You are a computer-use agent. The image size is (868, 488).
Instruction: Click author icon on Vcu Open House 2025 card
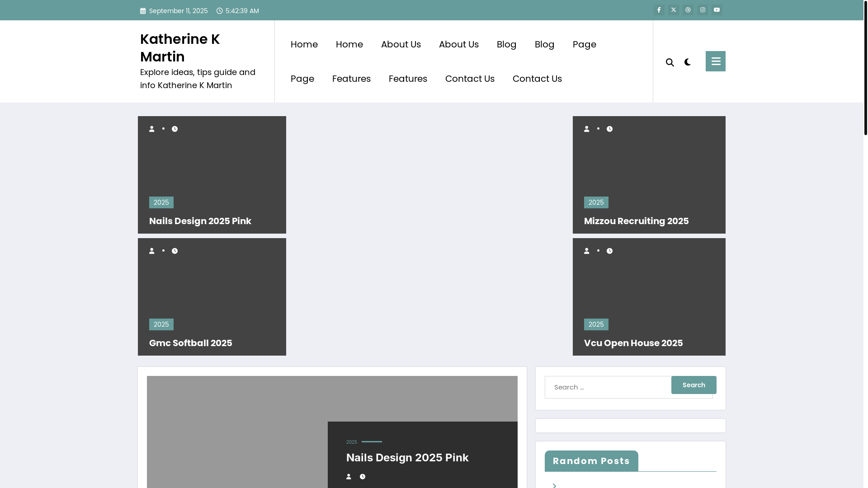coord(587,251)
